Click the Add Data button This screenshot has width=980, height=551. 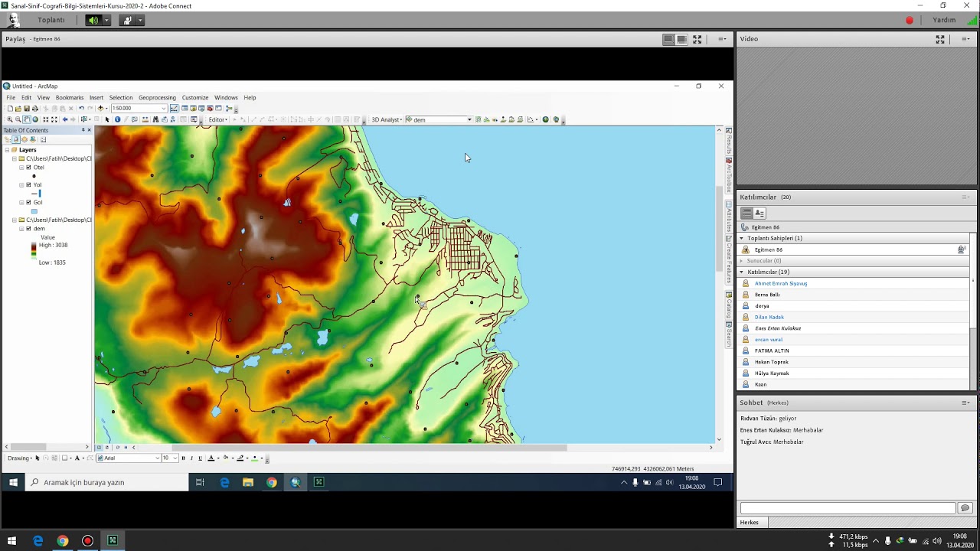(100, 109)
